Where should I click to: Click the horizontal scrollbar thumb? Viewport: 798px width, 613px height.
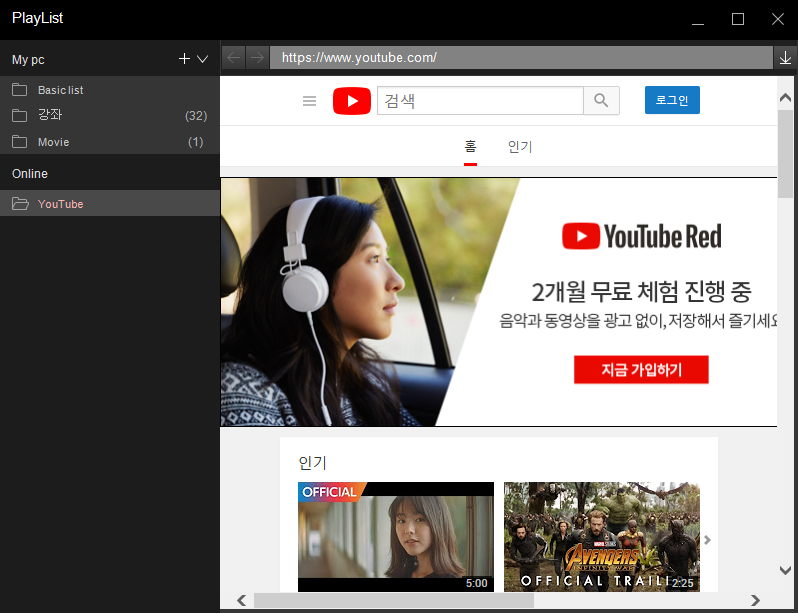[393, 600]
